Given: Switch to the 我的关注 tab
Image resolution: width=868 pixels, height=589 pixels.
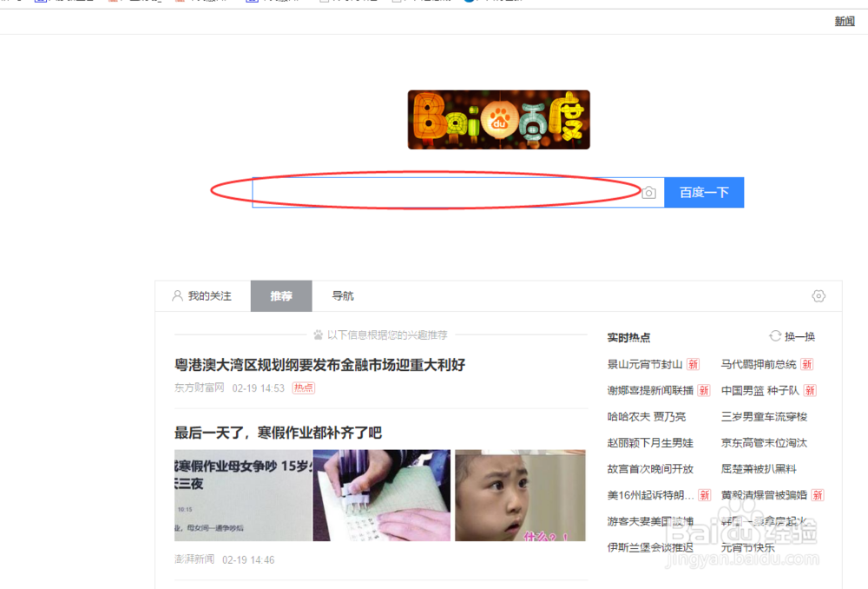Looking at the screenshot, I should coord(202,296).
